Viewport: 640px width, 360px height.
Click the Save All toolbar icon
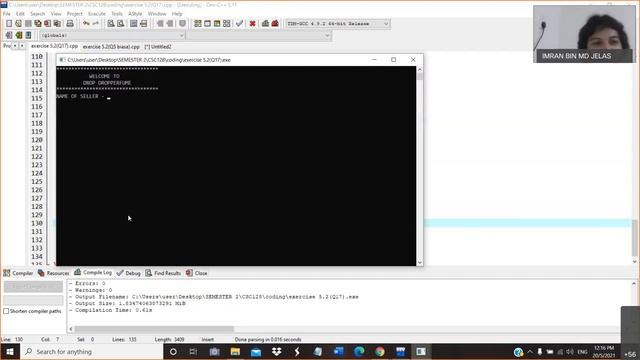pos(38,24)
